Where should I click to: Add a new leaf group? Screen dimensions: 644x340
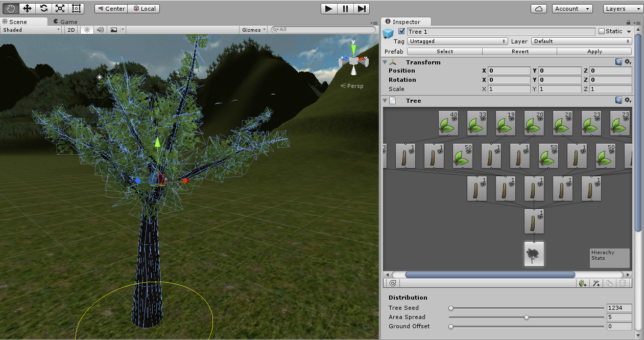583,283
